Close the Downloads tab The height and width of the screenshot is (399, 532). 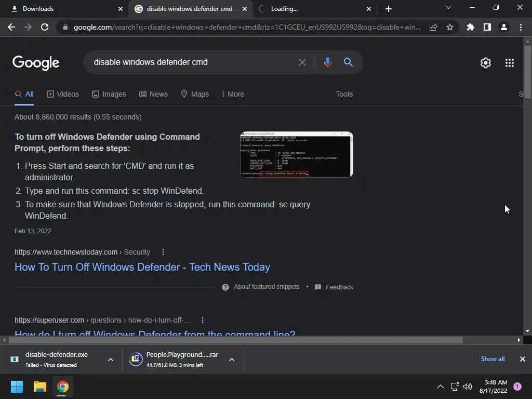pos(121,9)
